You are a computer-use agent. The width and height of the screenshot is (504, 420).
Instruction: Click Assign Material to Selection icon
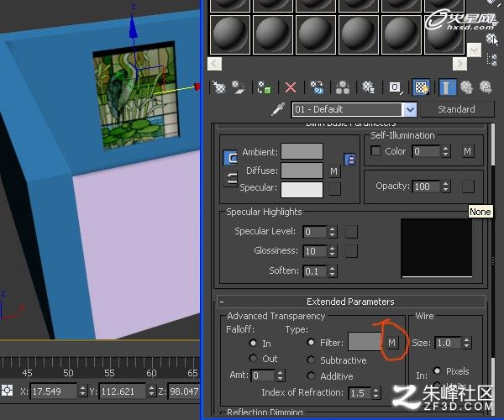point(265,87)
